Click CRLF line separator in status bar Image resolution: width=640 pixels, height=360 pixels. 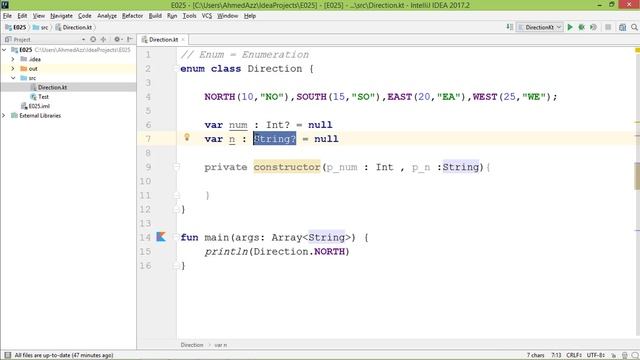coord(573,356)
